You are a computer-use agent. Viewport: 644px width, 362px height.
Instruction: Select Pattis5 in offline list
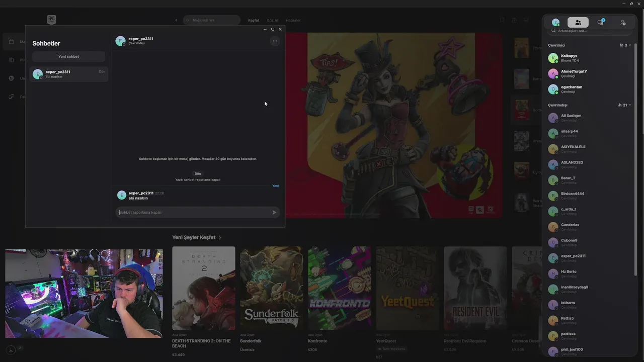pos(590,320)
